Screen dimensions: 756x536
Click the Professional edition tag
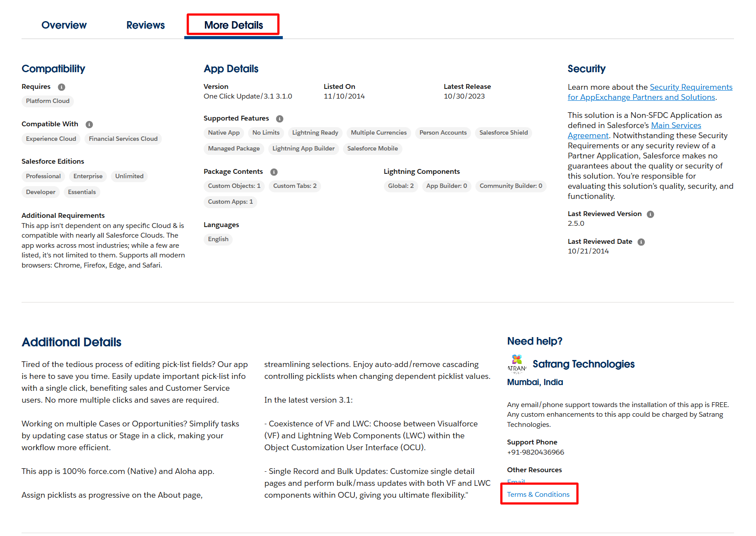coord(43,176)
